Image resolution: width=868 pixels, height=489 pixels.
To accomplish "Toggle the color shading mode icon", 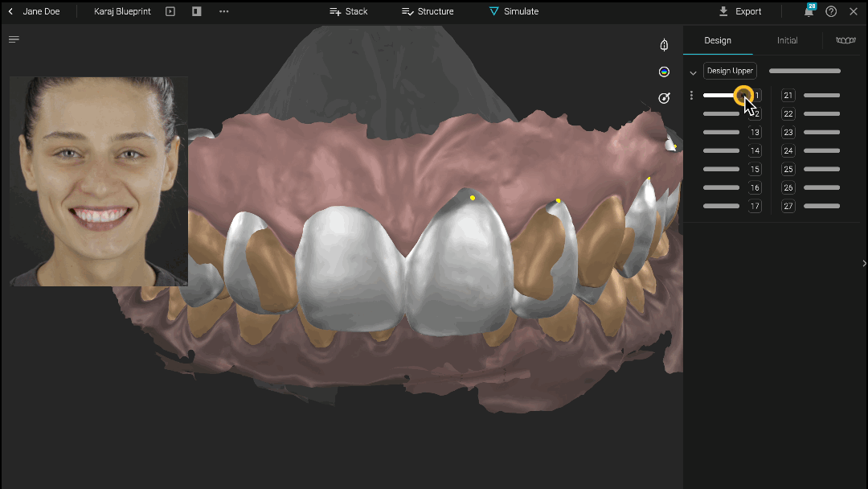I will tap(664, 72).
